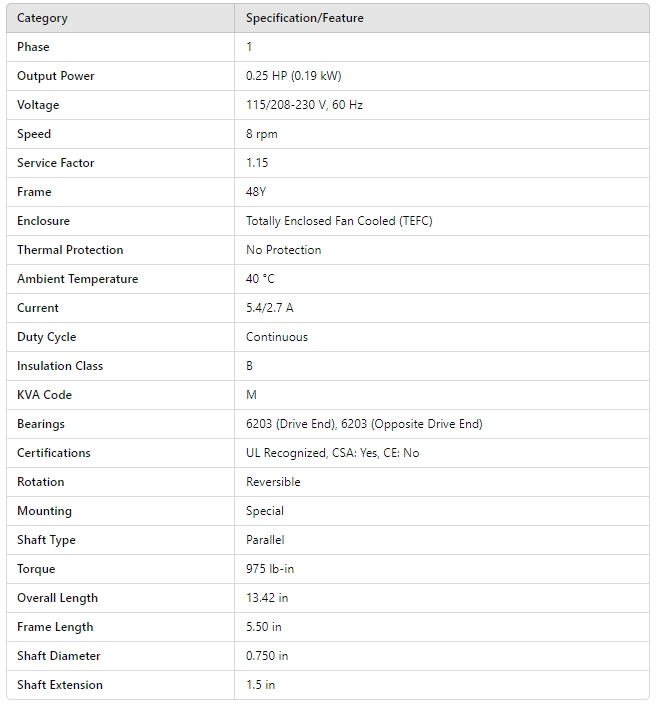
Task: Click the Category column header
Action: tap(42, 18)
